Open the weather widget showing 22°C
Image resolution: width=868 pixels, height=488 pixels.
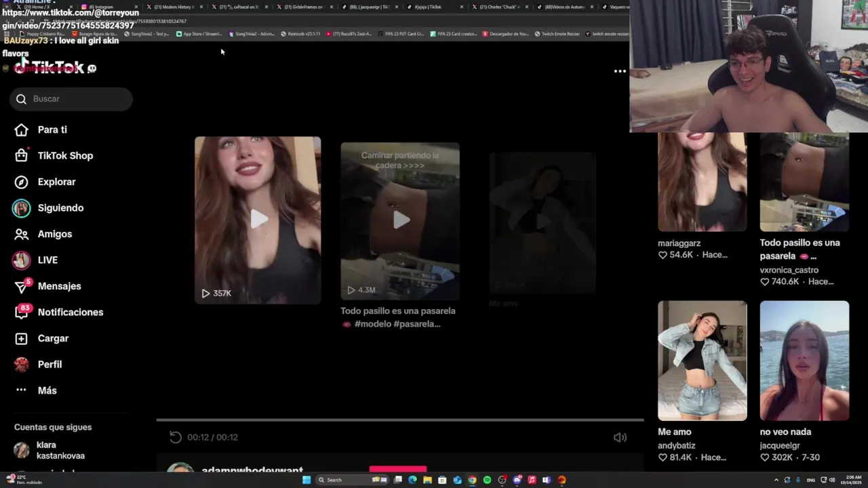coord(24,480)
